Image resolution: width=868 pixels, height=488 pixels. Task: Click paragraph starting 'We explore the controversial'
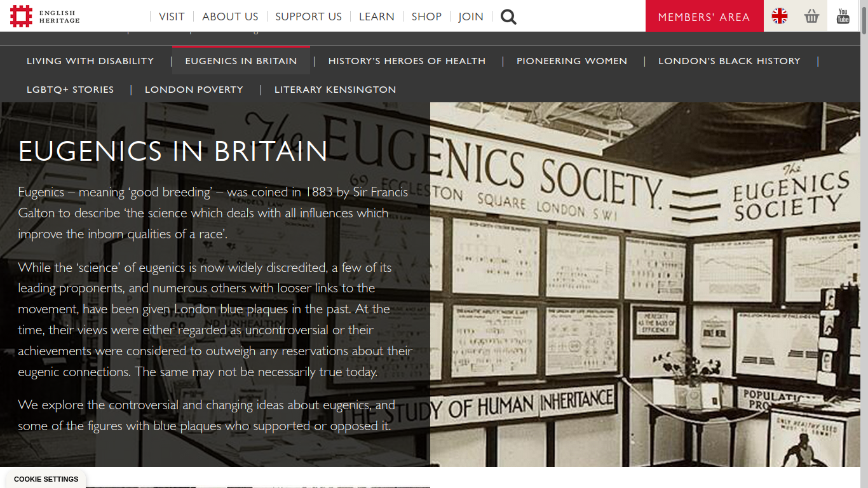(207, 416)
